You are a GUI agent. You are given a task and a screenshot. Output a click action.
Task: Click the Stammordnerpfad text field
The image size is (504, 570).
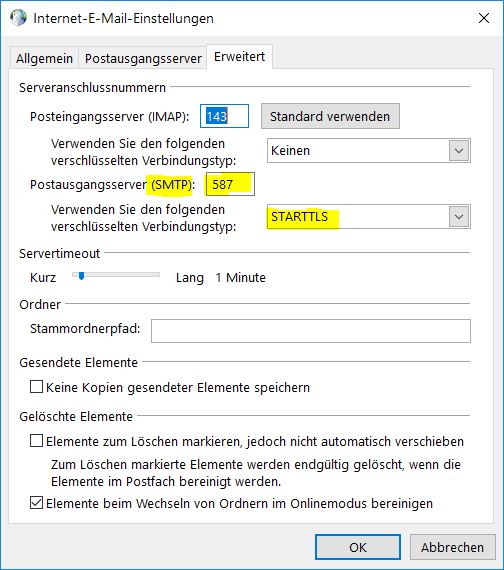tap(311, 331)
